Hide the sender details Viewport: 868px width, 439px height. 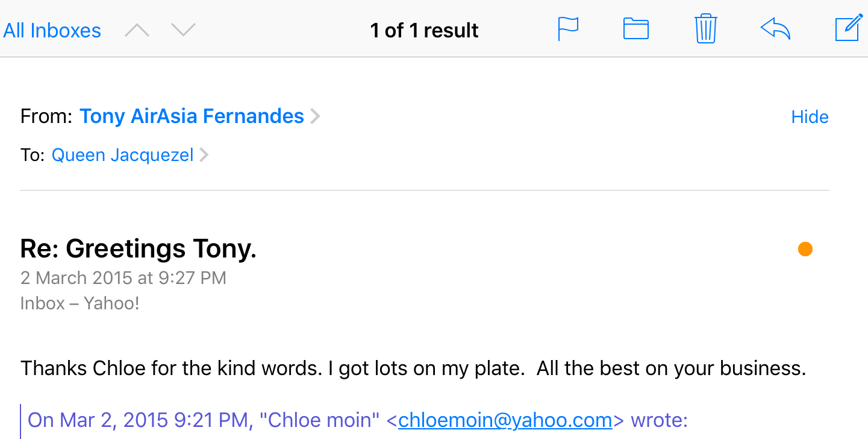click(x=810, y=117)
